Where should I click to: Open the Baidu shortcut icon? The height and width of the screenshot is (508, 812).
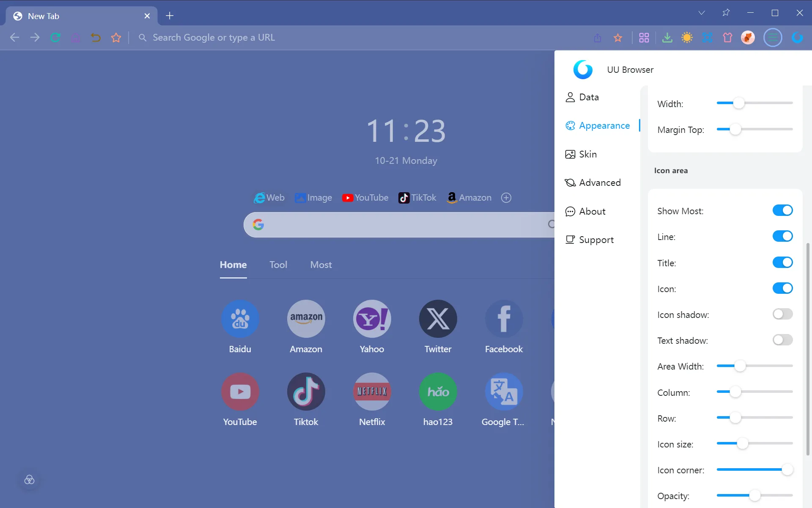[240, 318]
